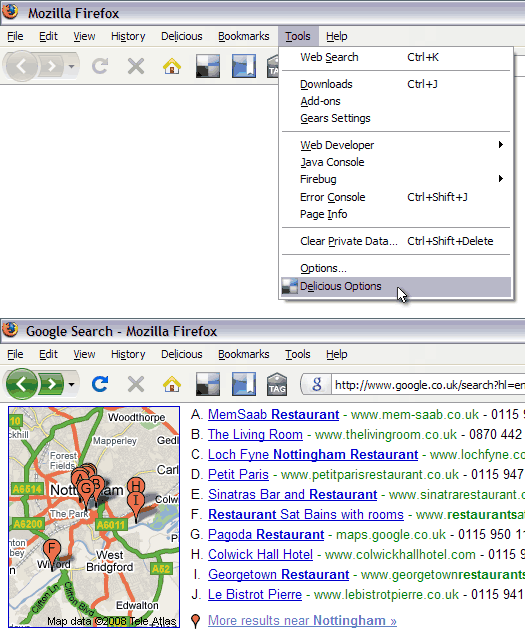The height and width of the screenshot is (637, 525).
Task: Click map marker G on the map
Action: pyautogui.click(x=86, y=490)
